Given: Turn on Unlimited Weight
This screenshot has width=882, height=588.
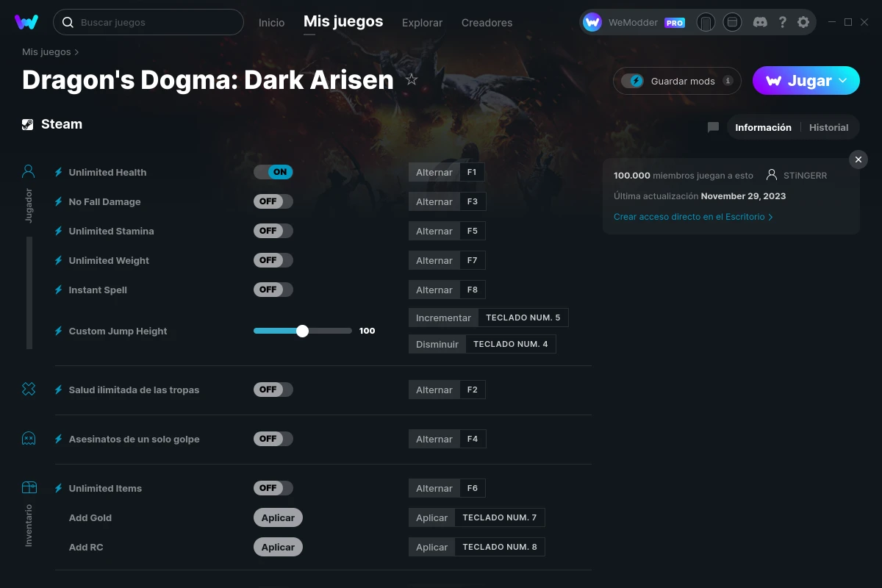Looking at the screenshot, I should tap(273, 260).
